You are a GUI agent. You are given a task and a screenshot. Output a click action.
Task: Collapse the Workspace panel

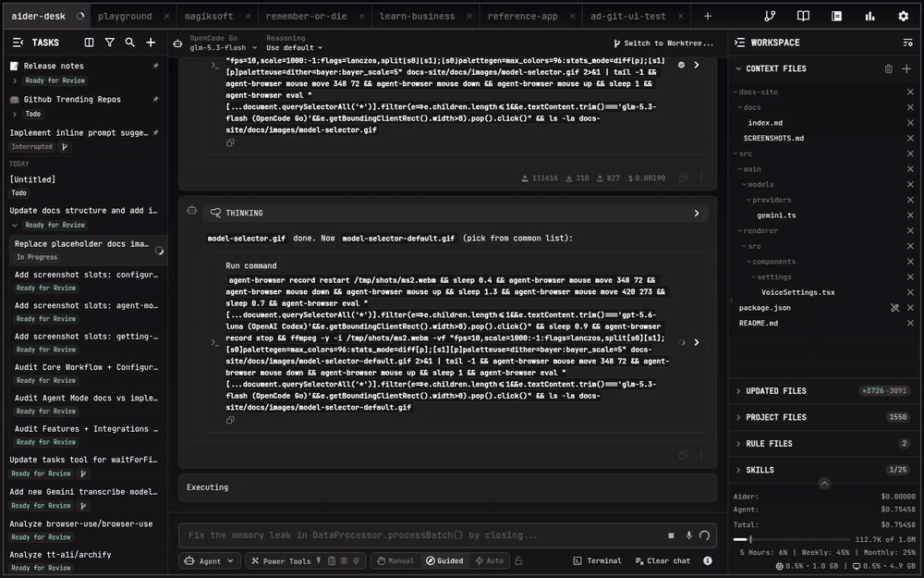click(739, 43)
